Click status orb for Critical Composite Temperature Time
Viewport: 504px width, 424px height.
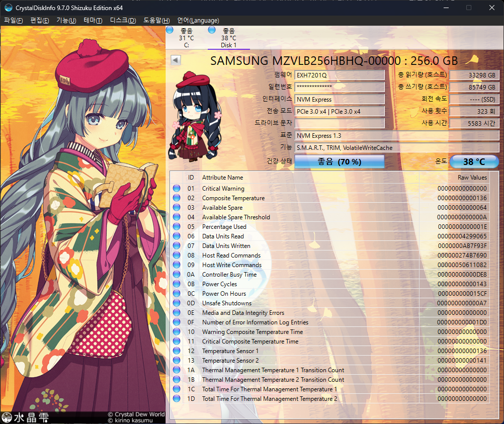click(177, 341)
